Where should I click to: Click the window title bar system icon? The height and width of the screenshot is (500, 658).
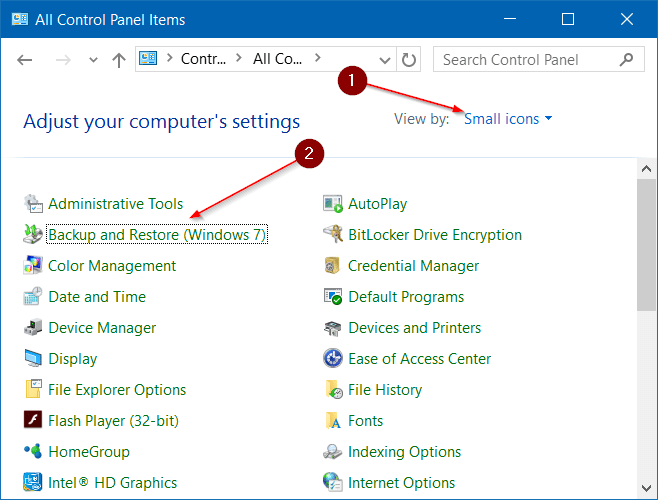(20, 19)
